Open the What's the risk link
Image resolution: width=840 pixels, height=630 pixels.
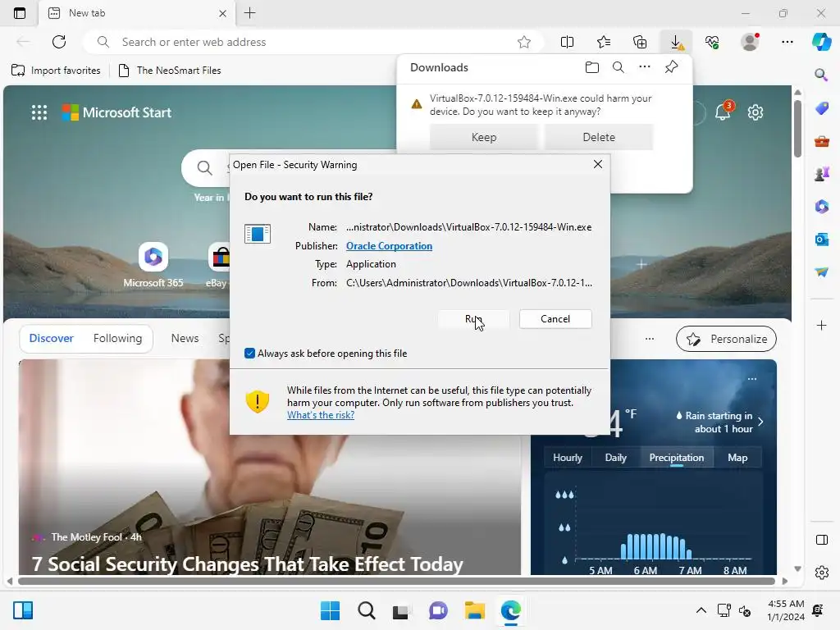tap(321, 414)
